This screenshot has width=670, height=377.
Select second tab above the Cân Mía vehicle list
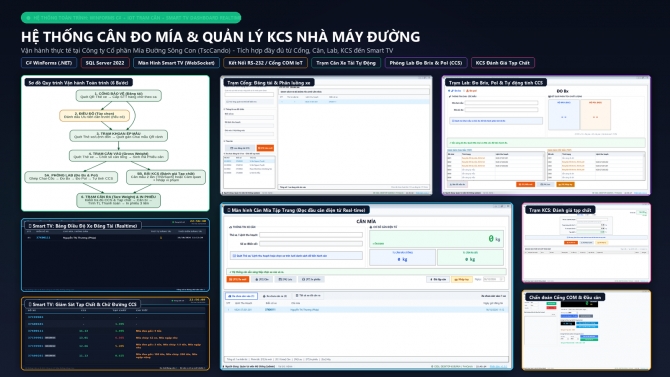coord(275,296)
